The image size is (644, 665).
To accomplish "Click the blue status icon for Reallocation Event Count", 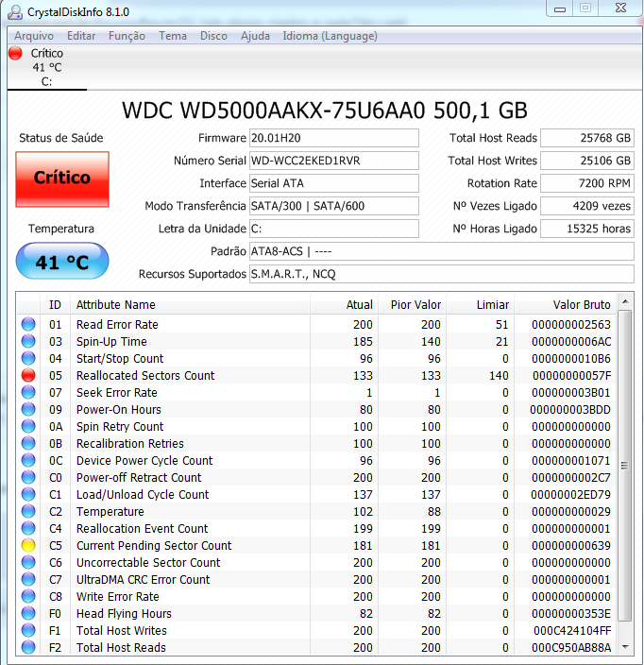I will pos(28,528).
